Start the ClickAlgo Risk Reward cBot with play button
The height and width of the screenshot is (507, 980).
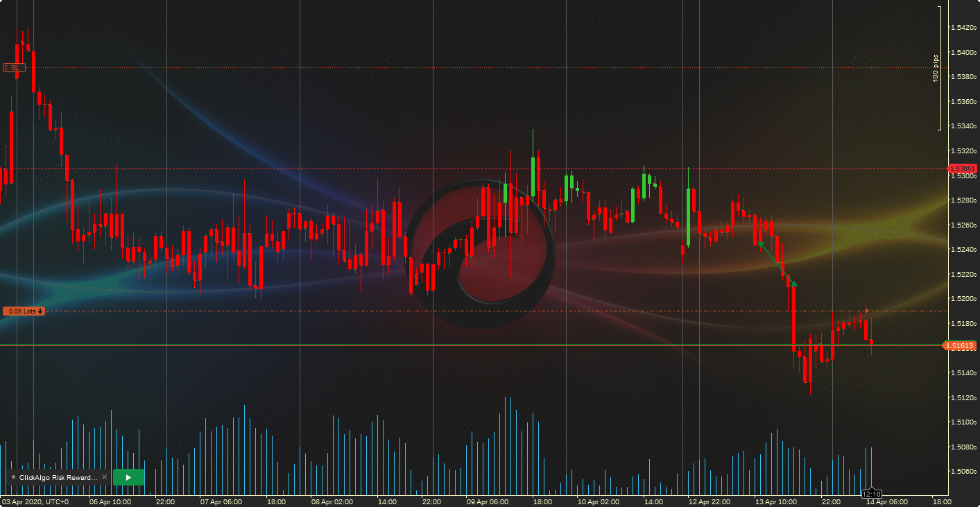[128, 477]
